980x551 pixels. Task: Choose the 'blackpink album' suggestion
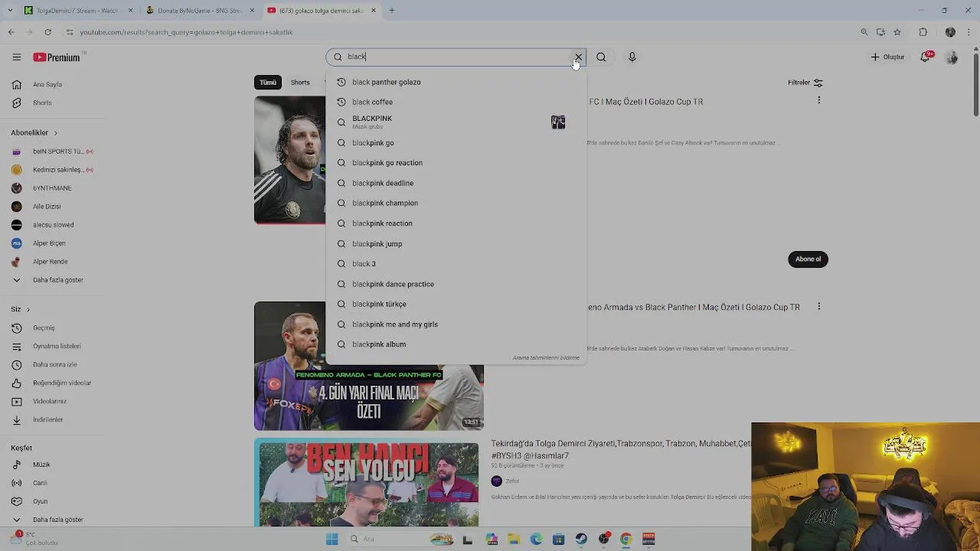(x=456, y=344)
